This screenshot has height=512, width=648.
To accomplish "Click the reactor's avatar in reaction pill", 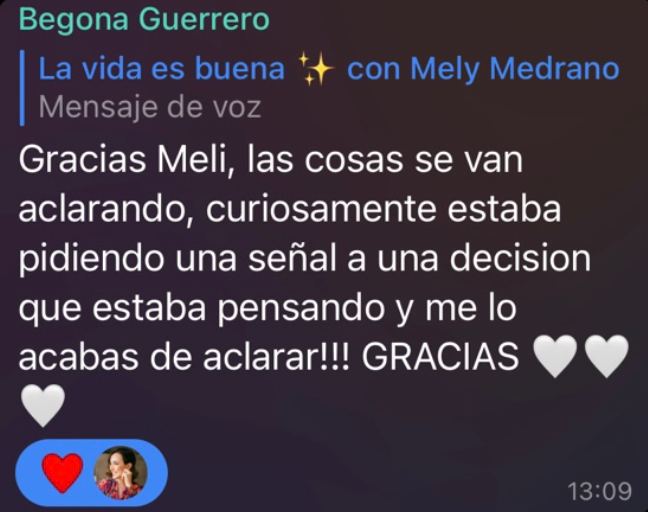I will (x=121, y=473).
